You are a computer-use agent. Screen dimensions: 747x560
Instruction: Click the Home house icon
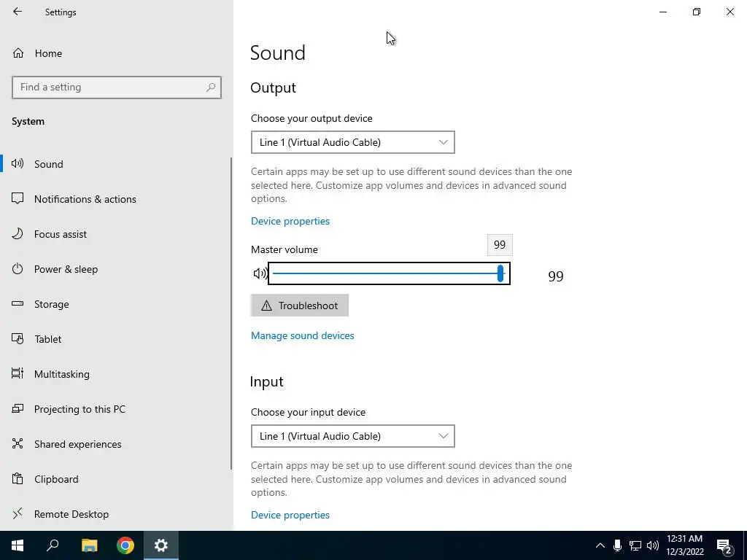(x=18, y=52)
